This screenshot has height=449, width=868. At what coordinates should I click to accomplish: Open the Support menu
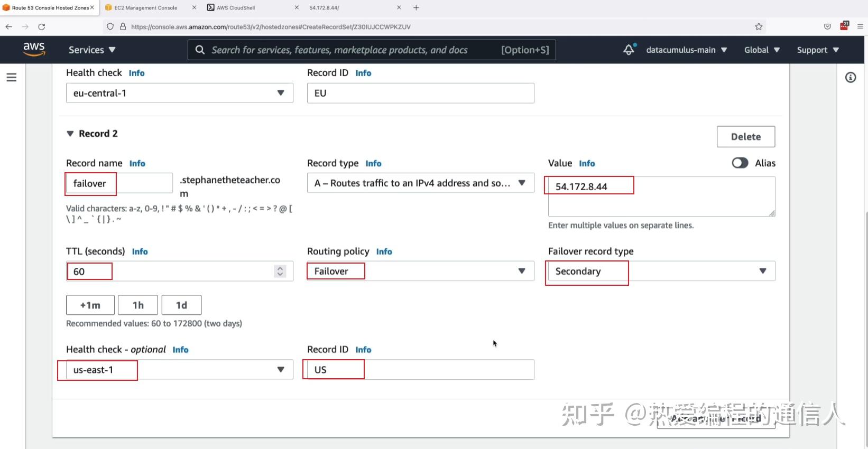click(818, 50)
